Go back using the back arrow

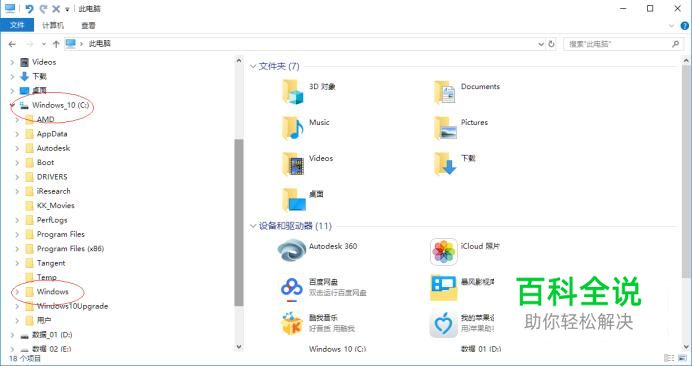coord(12,44)
